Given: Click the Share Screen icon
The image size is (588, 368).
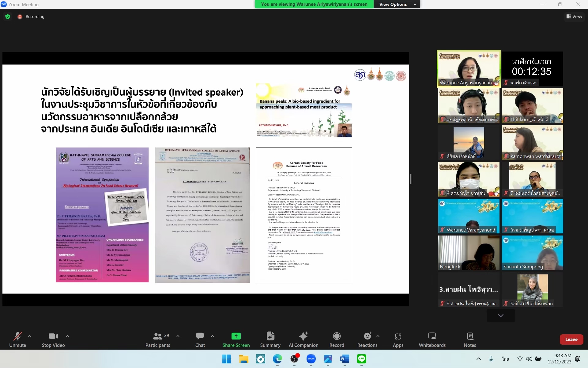Looking at the screenshot, I should click(236, 336).
